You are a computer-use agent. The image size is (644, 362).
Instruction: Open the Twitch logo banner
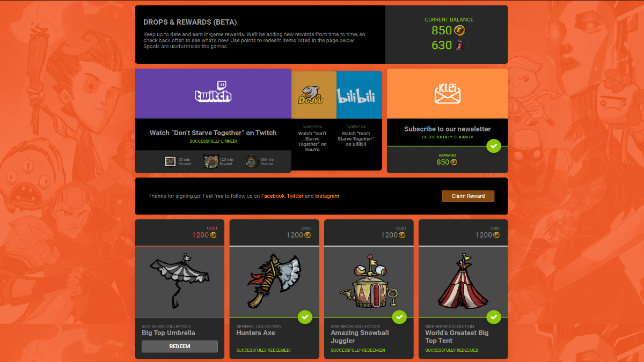tap(213, 93)
